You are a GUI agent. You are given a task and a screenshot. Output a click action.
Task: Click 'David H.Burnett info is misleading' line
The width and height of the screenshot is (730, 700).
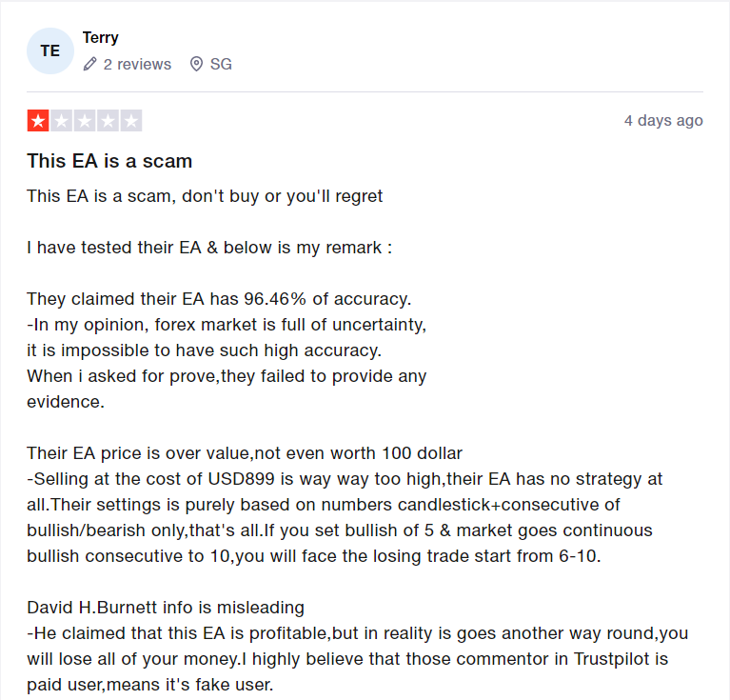[166, 608]
